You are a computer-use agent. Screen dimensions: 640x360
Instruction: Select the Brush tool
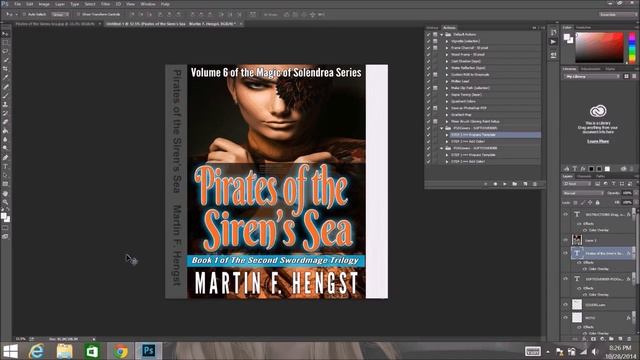[5, 96]
